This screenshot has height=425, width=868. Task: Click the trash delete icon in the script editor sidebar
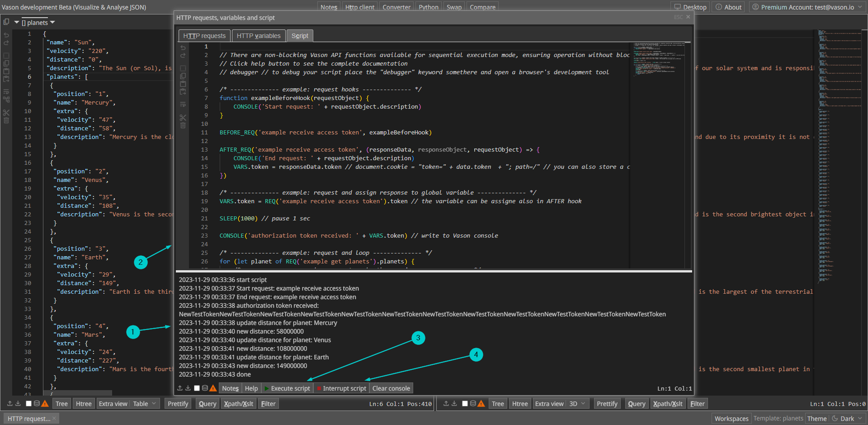[183, 125]
